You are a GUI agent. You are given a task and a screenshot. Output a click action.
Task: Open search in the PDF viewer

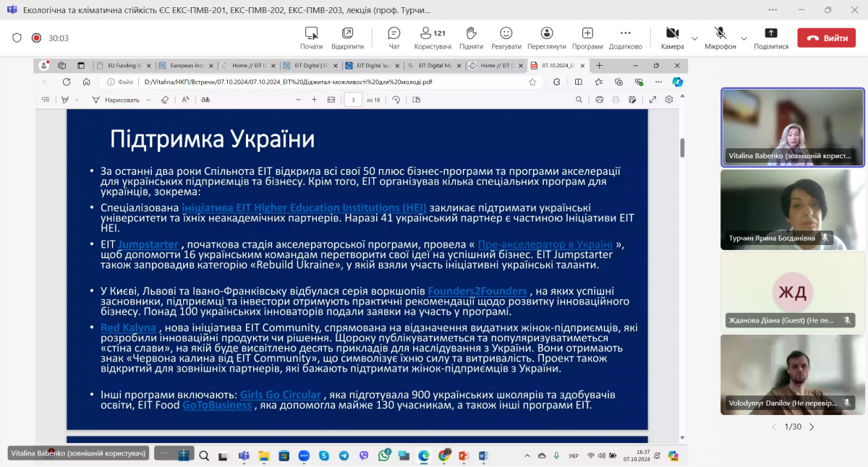578,100
